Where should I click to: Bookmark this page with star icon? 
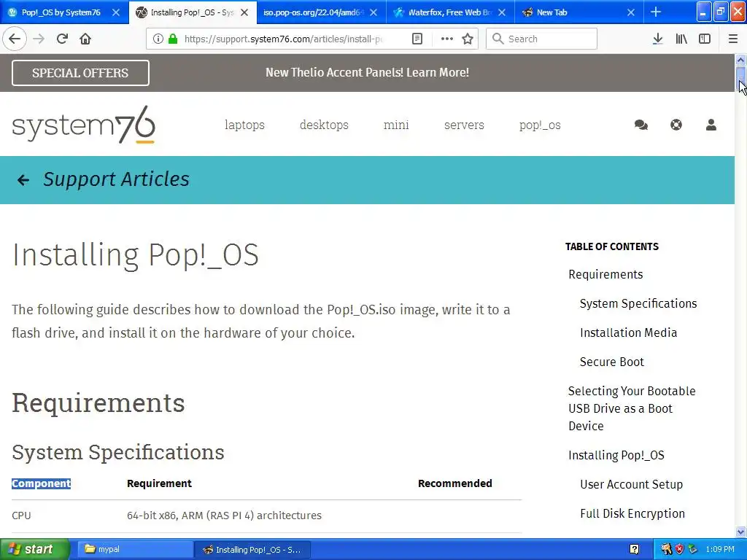pyautogui.click(x=468, y=39)
